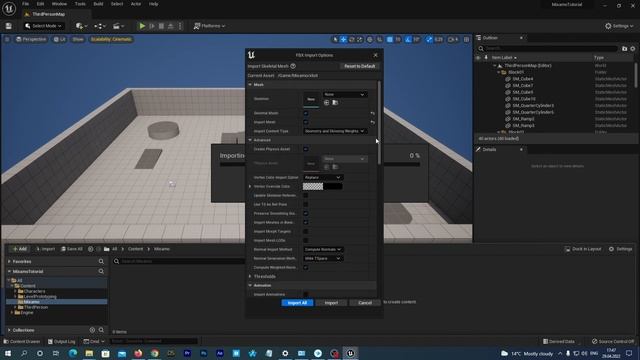Select the Mixamo folder in the tree
The image size is (640, 360).
click(31, 302)
